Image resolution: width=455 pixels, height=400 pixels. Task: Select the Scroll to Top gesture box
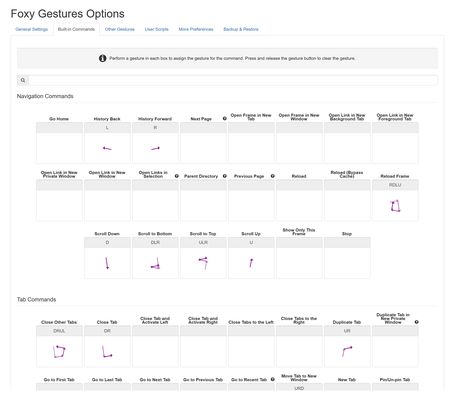203,258
